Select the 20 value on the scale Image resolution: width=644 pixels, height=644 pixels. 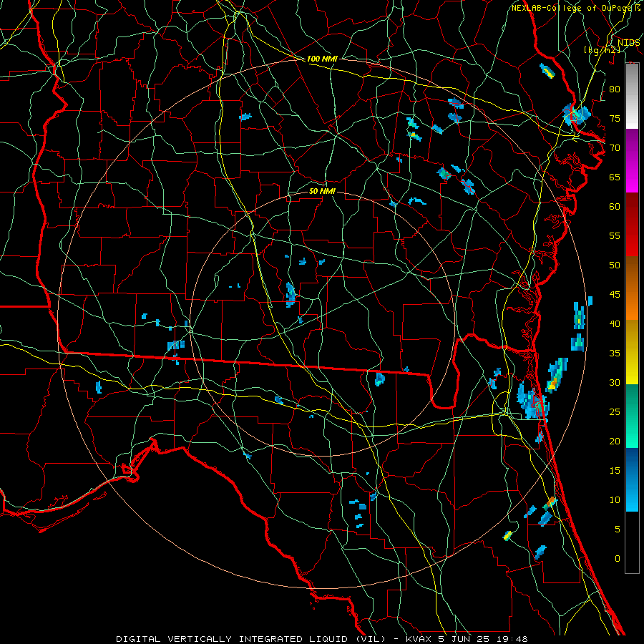pyautogui.click(x=615, y=441)
